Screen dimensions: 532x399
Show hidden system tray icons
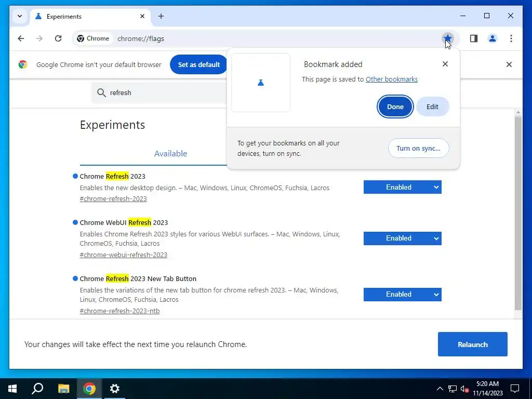point(440,389)
